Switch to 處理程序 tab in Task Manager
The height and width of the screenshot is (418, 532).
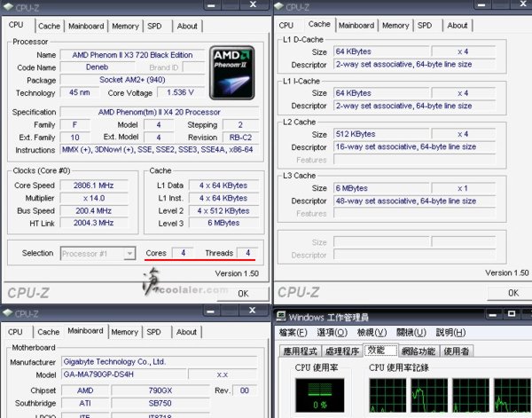click(342, 351)
